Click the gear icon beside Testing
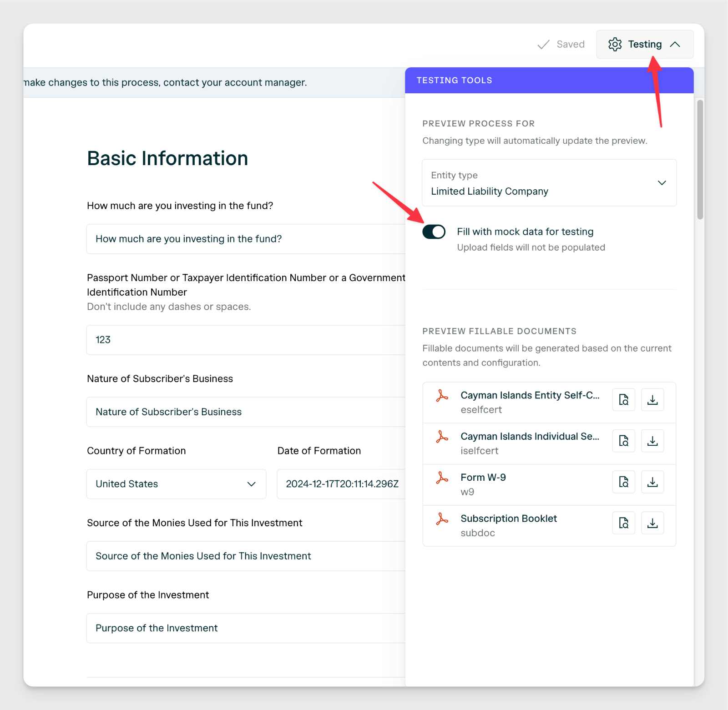Screen dimensions: 728x710 [x=615, y=44]
